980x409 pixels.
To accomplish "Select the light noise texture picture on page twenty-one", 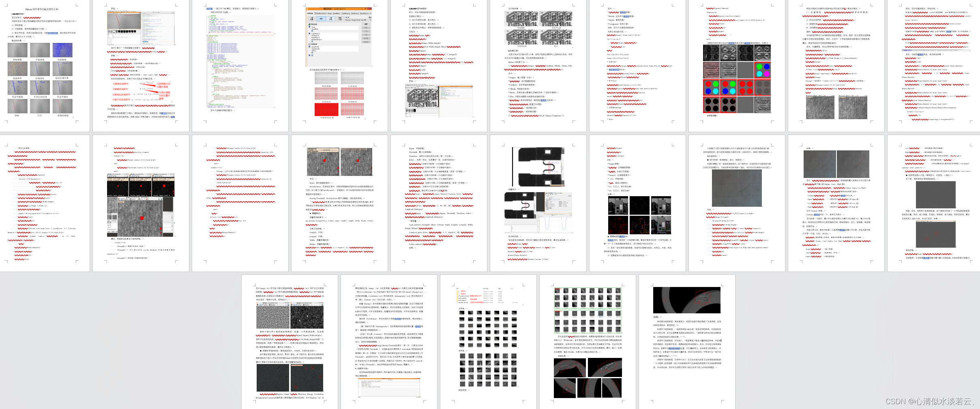I will coord(273,315).
